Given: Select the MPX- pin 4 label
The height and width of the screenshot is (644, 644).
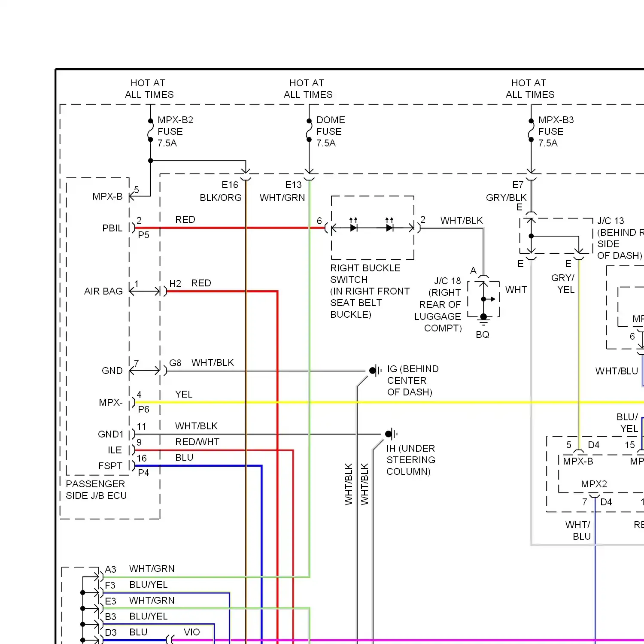Looking at the screenshot, I should (x=111, y=402).
